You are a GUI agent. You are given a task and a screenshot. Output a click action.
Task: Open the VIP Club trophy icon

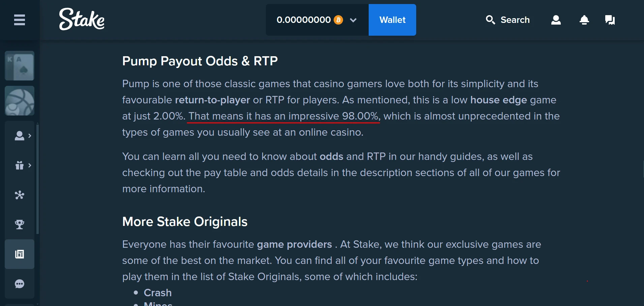tap(20, 225)
